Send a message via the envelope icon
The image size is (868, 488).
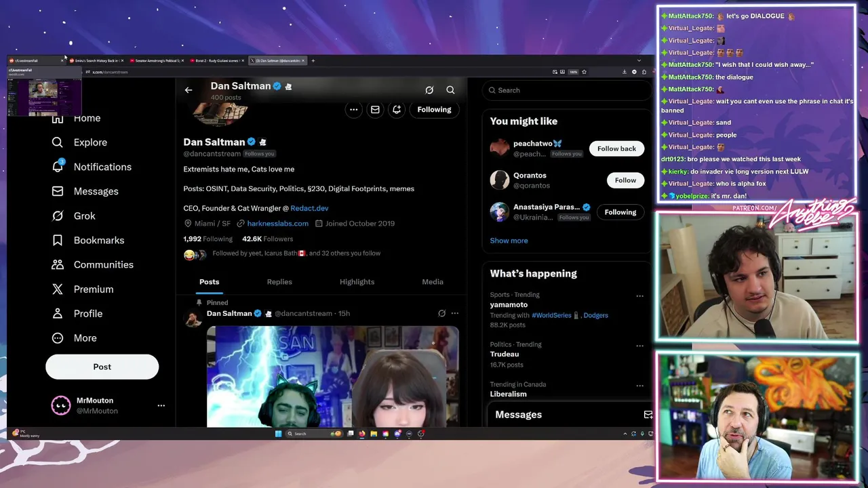(375, 109)
